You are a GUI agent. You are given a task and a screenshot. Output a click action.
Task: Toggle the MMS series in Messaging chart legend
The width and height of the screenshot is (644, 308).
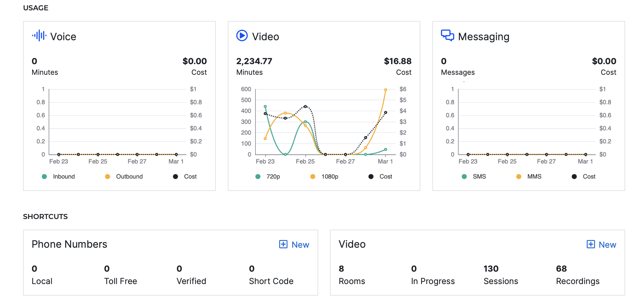[x=529, y=176]
